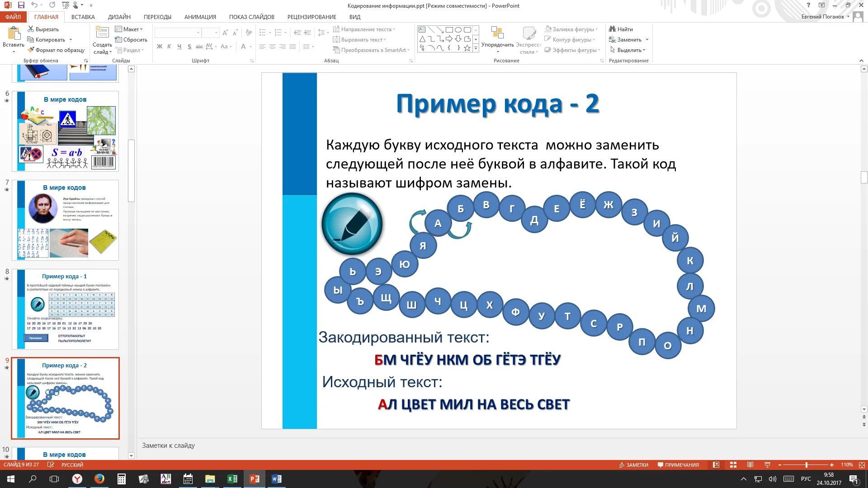This screenshot has width=868, height=488.
Task: Start Slide Show from status bar icon
Action: (x=767, y=465)
